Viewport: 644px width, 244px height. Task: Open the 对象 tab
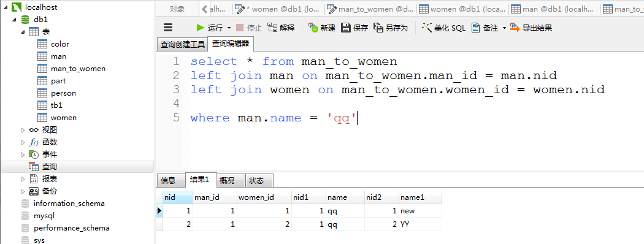(177, 9)
